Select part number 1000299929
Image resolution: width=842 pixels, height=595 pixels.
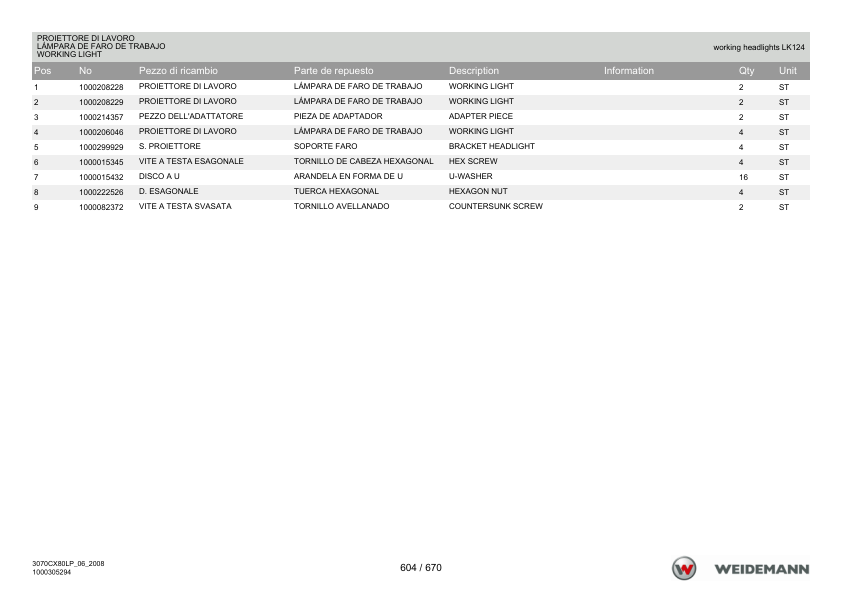(x=101, y=147)
